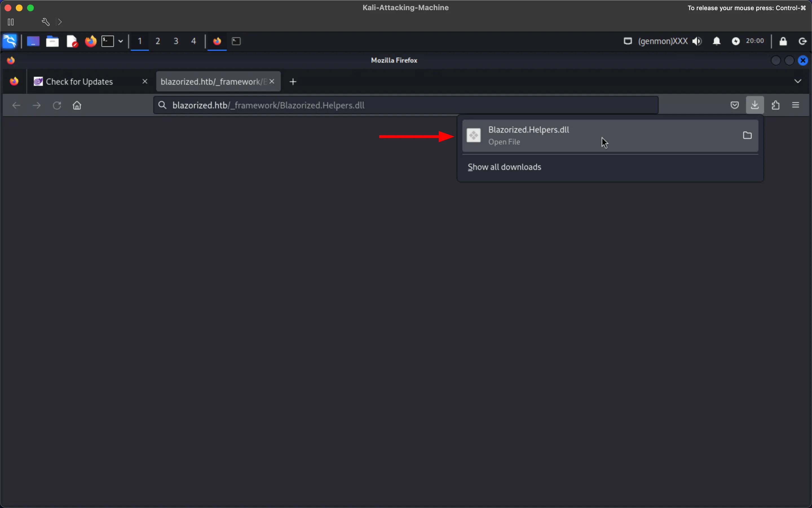Image resolution: width=812 pixels, height=508 pixels.
Task: Open a new tab with plus button
Action: [x=293, y=82]
